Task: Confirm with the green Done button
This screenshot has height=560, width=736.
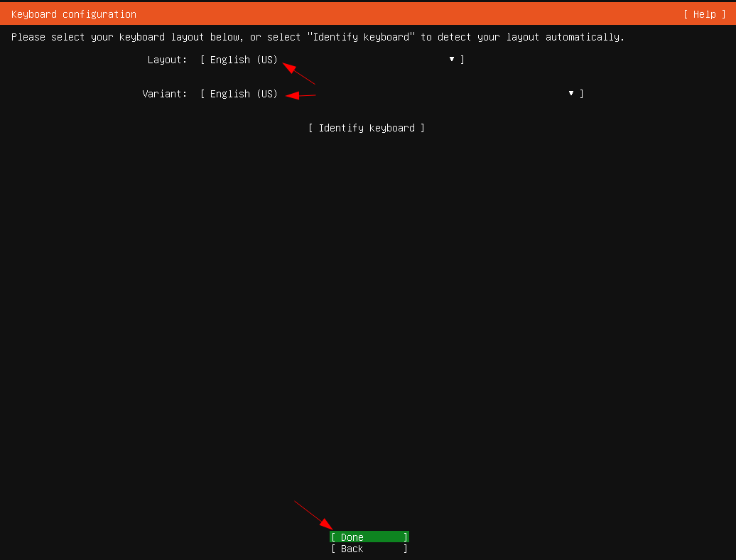Action: [x=369, y=537]
